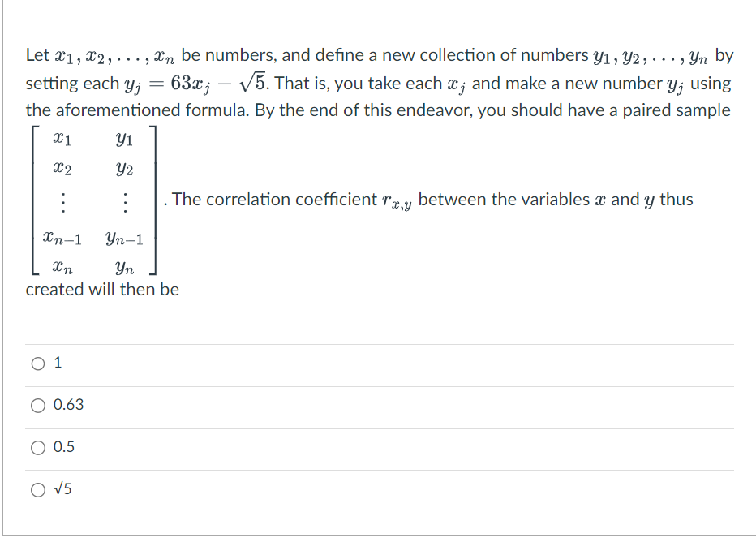
Task: Choose 1 as the correlation coefficient answer
Action: click(37, 363)
